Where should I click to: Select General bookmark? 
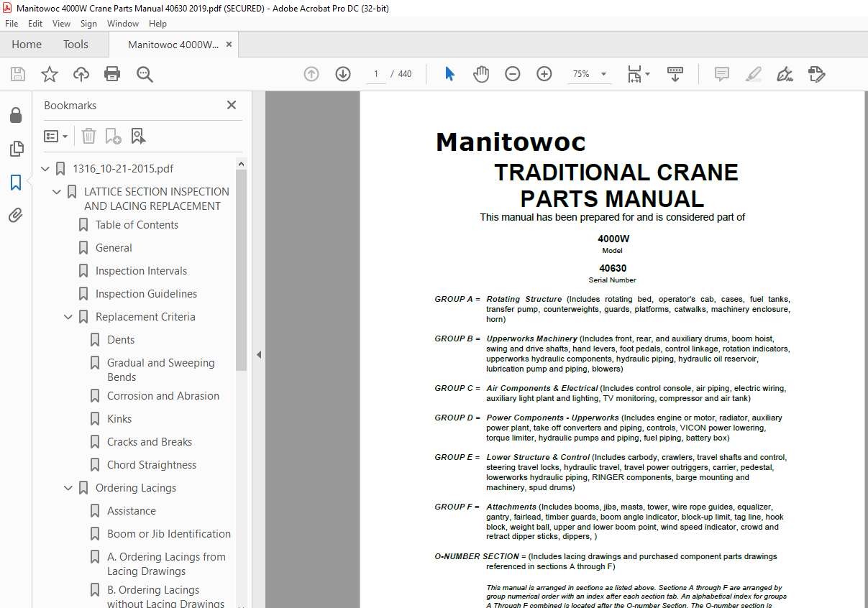pyautogui.click(x=114, y=248)
